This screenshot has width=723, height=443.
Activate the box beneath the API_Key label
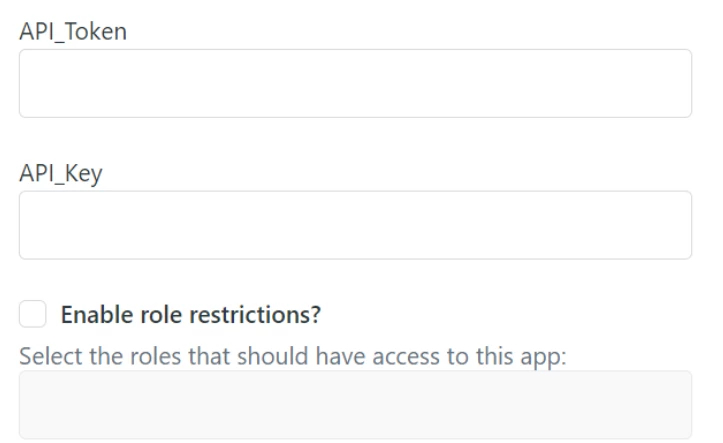[x=355, y=225]
